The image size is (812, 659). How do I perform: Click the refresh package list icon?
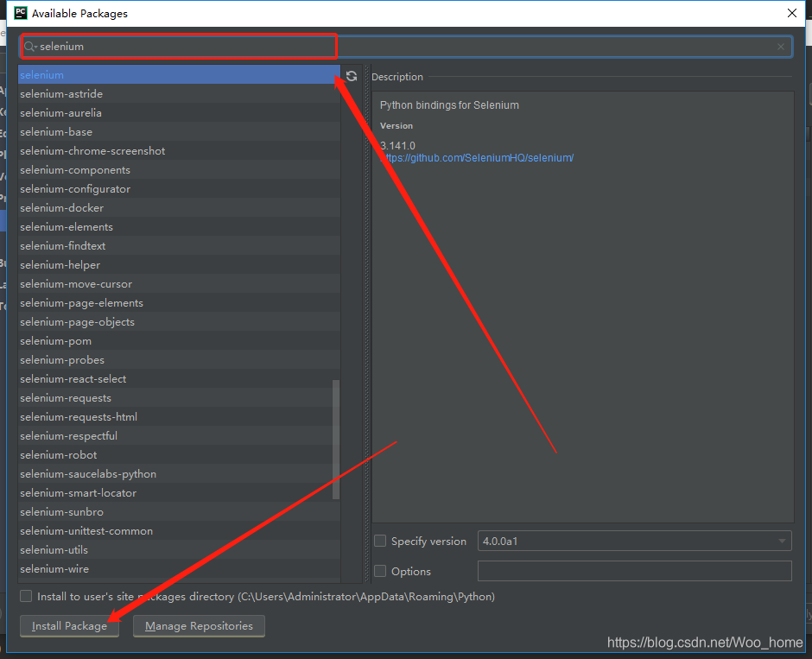click(x=352, y=76)
